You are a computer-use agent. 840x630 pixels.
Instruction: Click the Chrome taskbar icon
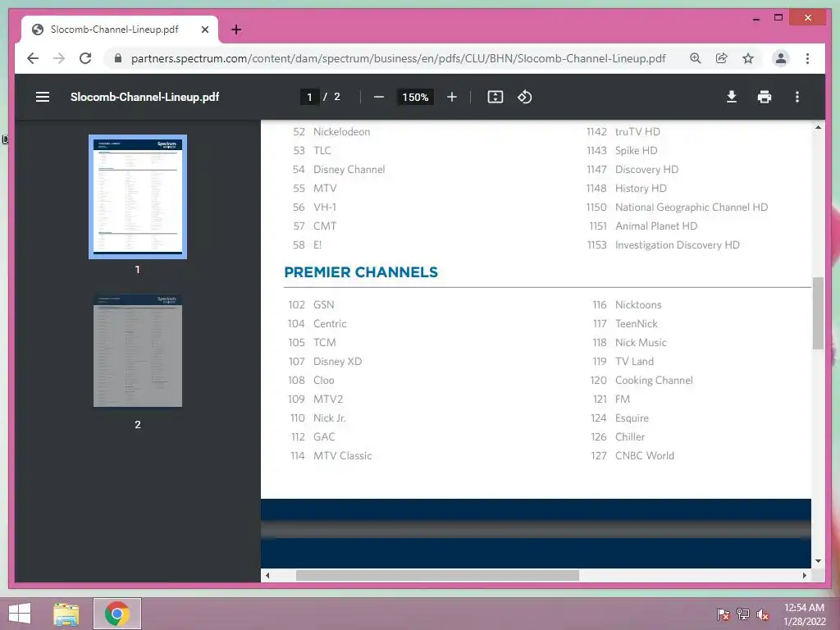click(117, 614)
